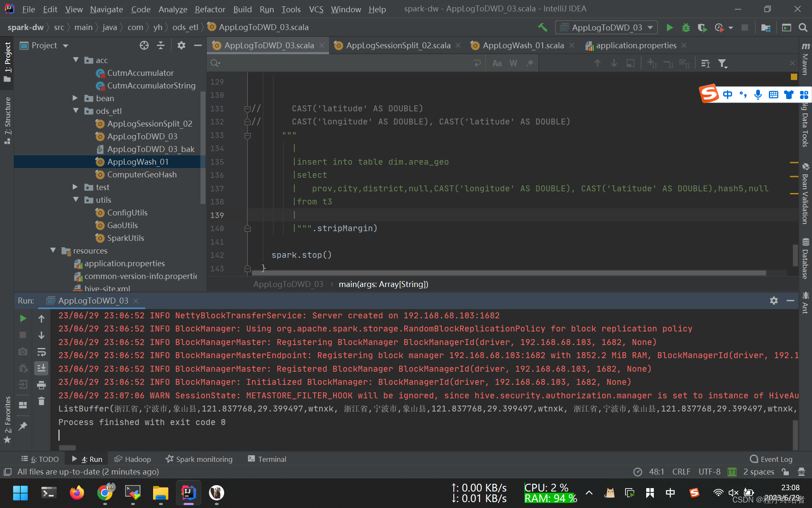Click the locate-file crosshair icon in the Project panel
812x508 pixels.
click(144, 45)
